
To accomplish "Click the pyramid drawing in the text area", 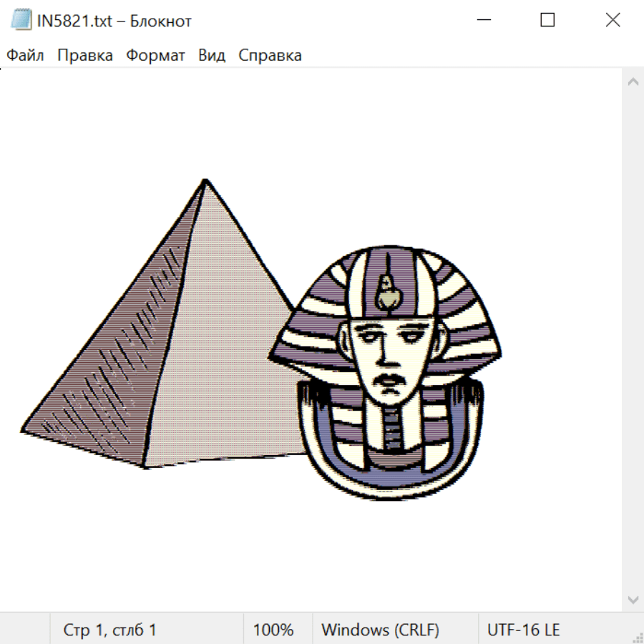I will click(165, 343).
